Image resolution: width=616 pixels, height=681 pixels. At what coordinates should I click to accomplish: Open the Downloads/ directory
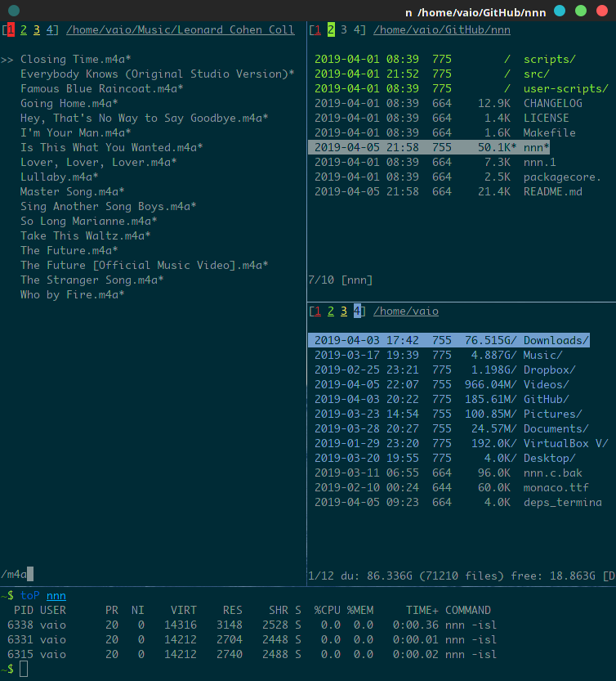tap(556, 340)
